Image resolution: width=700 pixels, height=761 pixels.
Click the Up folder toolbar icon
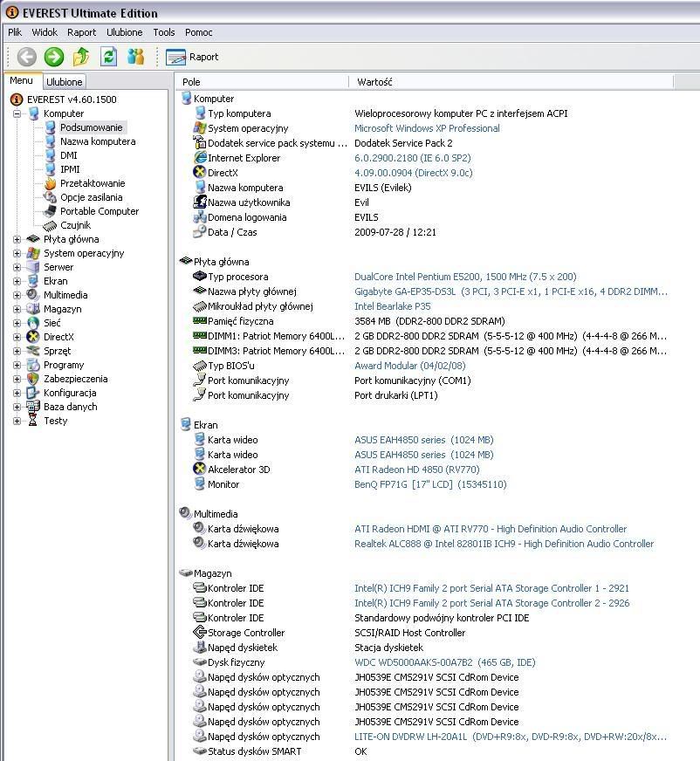(x=81, y=57)
